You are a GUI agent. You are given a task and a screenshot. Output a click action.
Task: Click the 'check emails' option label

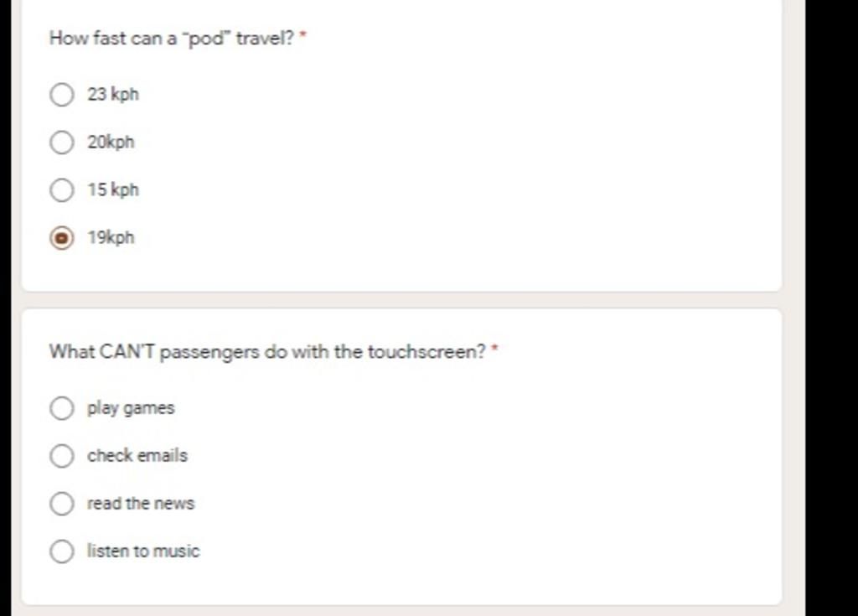(137, 456)
